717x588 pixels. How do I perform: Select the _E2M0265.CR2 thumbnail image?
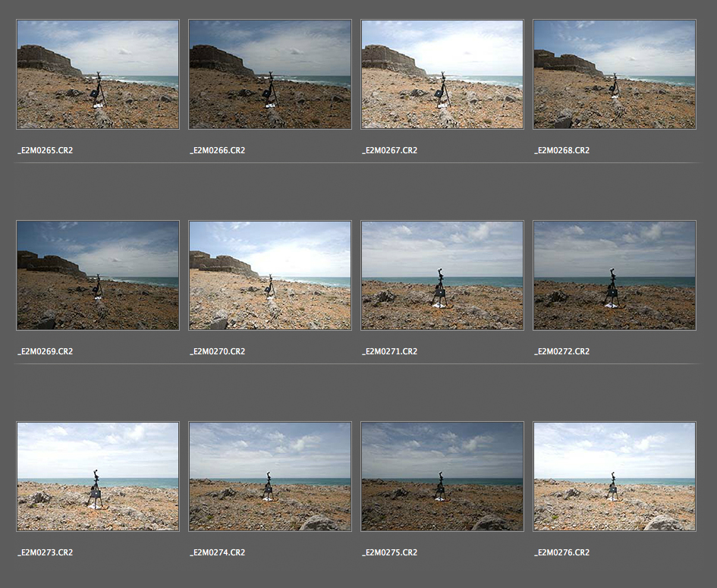[x=98, y=74]
